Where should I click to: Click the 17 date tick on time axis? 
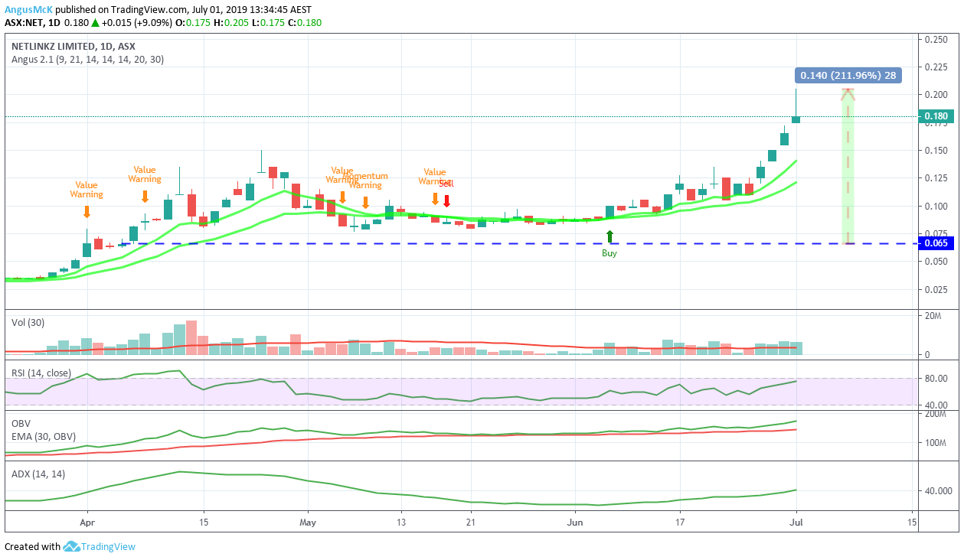(679, 523)
